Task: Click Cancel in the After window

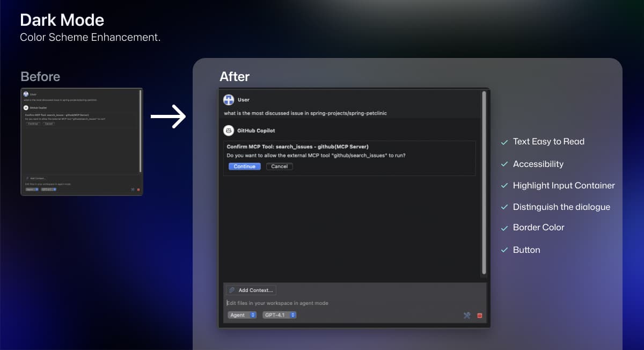Action: (280, 166)
